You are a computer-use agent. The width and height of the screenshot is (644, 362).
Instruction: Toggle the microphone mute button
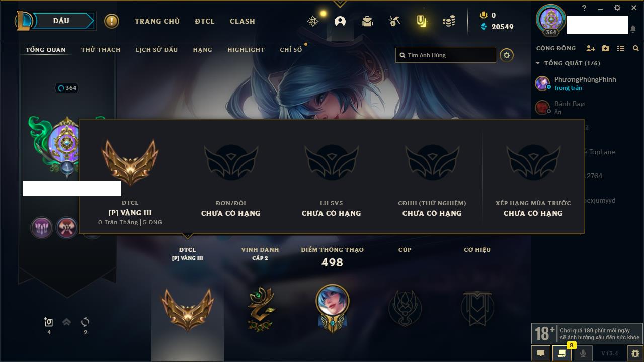pyautogui.click(x=583, y=353)
